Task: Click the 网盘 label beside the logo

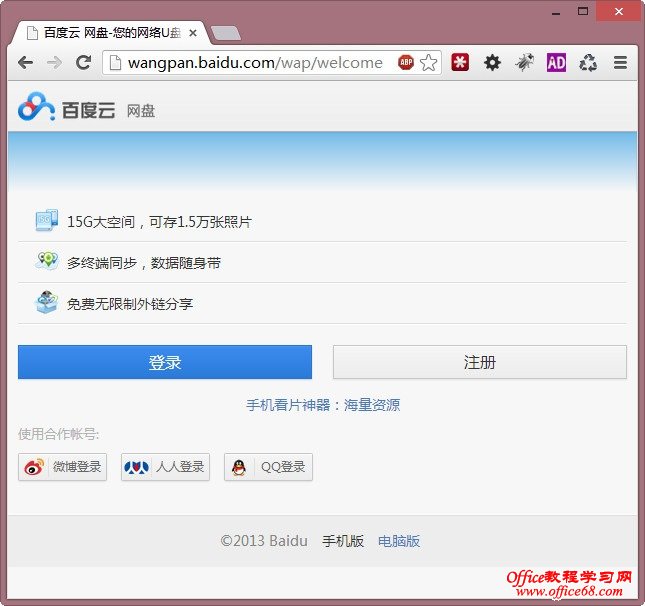Action: 141,111
